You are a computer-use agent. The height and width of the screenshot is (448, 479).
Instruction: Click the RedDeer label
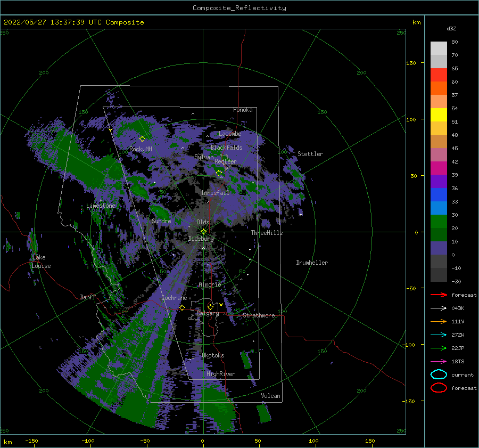click(226, 161)
